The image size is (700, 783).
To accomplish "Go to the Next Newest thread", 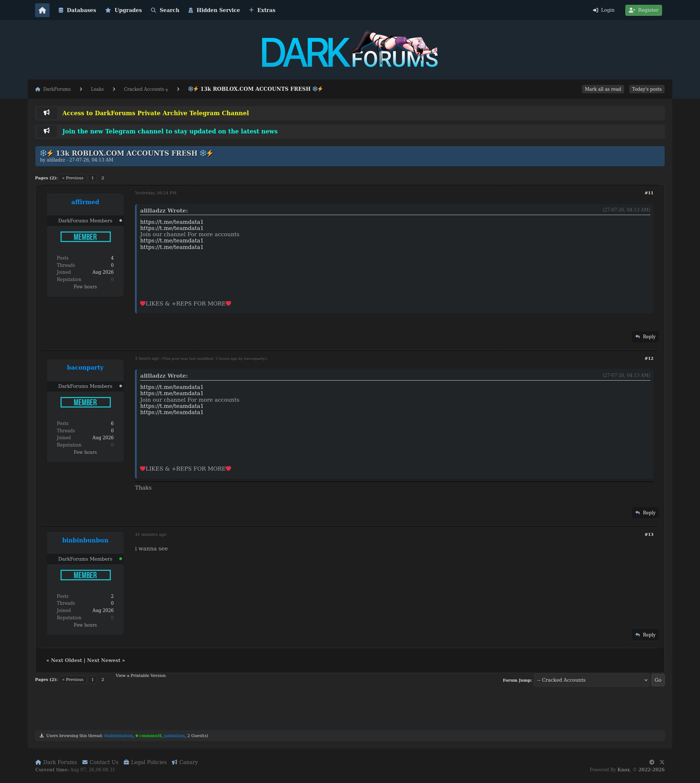I will coord(104,660).
